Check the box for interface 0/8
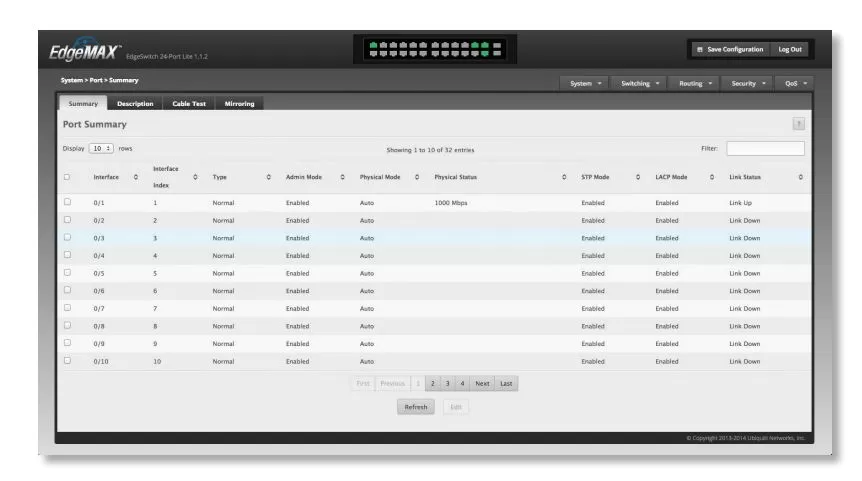 [x=68, y=325]
